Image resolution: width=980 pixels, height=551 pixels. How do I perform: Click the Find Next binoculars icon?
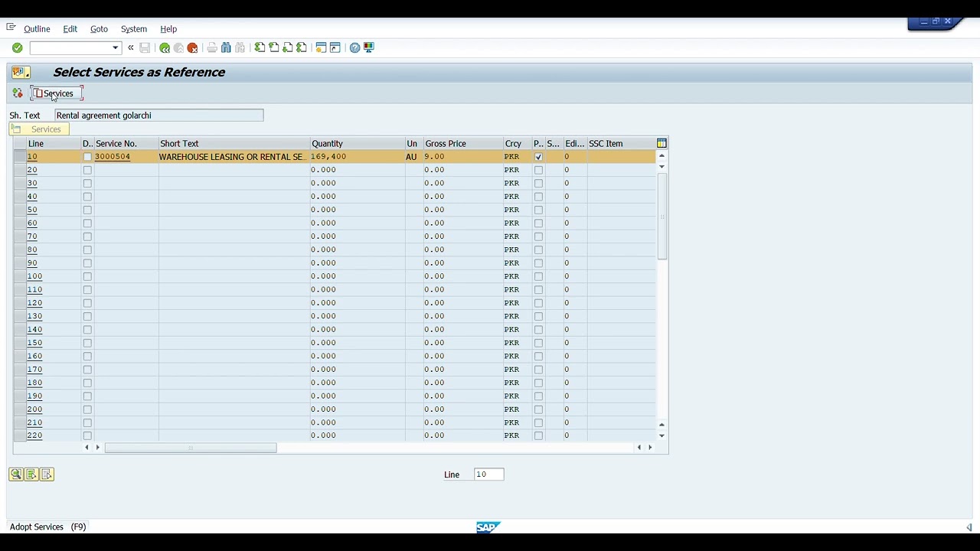click(240, 47)
